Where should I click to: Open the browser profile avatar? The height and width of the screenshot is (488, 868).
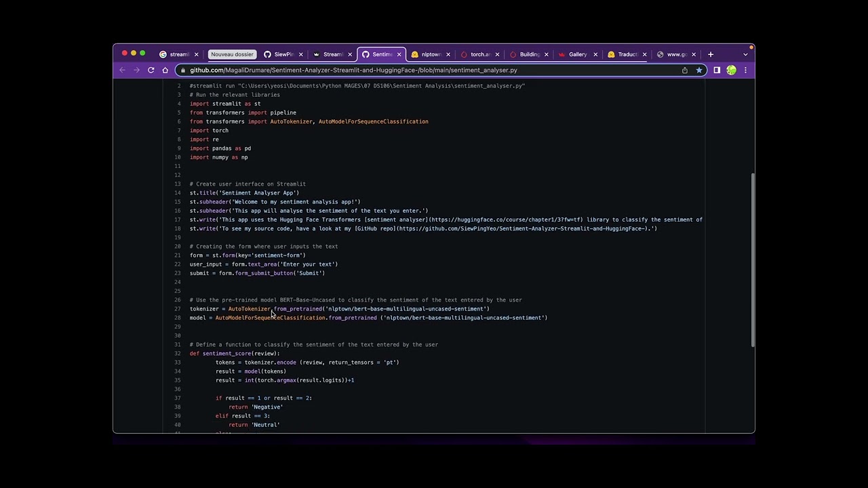[x=731, y=70]
